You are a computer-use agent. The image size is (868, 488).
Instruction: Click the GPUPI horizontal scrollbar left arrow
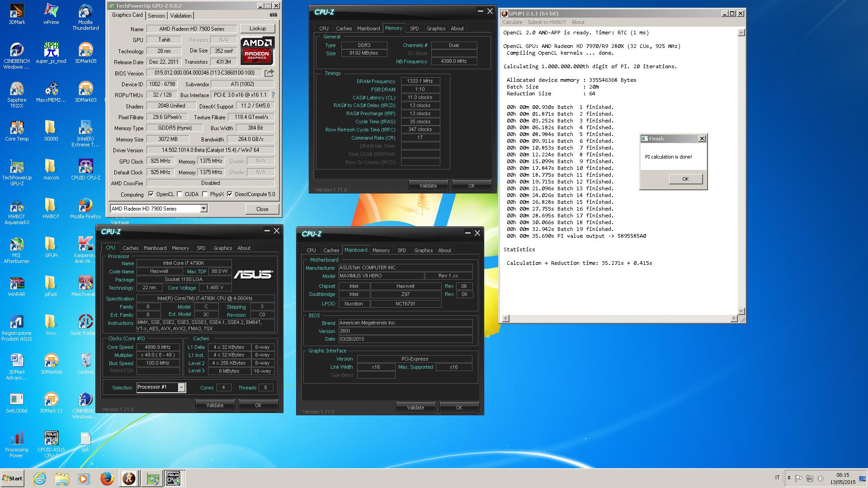(x=506, y=319)
